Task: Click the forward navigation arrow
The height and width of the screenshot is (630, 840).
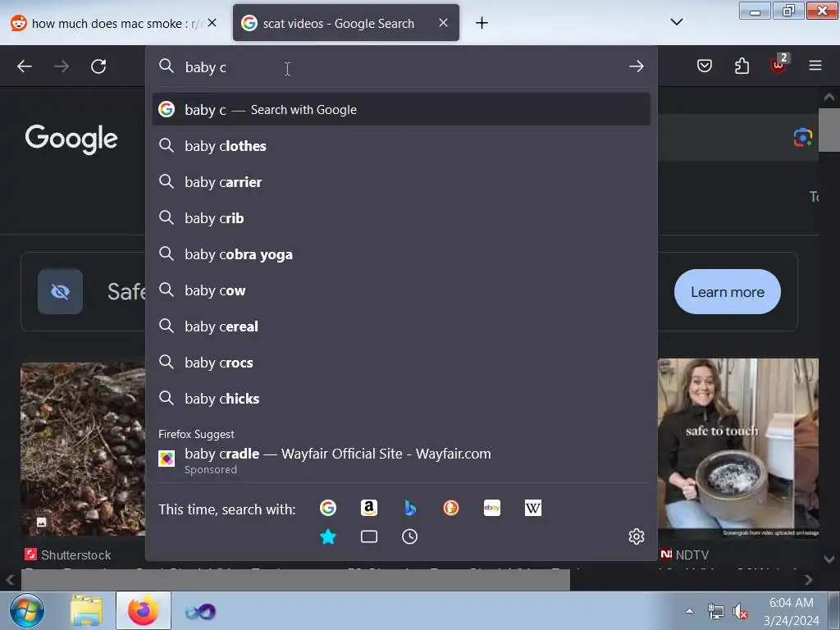Action: [62, 66]
